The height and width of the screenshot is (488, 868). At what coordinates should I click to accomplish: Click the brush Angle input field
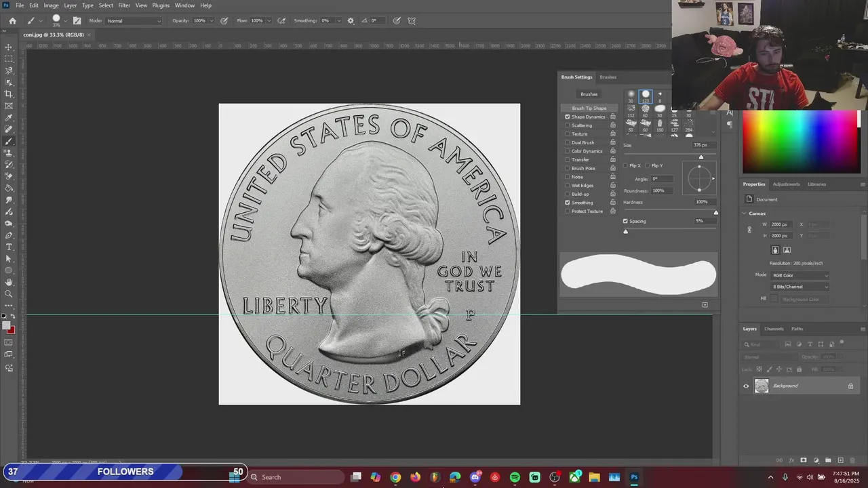(x=663, y=179)
